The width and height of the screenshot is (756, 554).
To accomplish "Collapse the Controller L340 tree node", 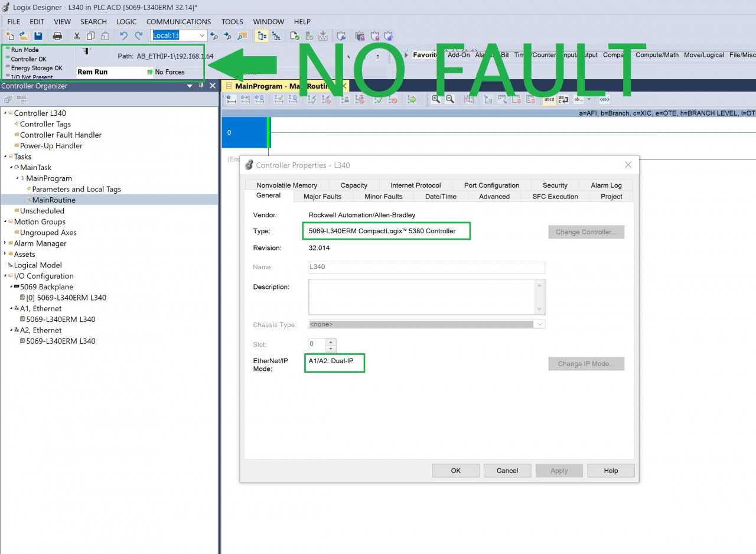I will click(x=5, y=113).
